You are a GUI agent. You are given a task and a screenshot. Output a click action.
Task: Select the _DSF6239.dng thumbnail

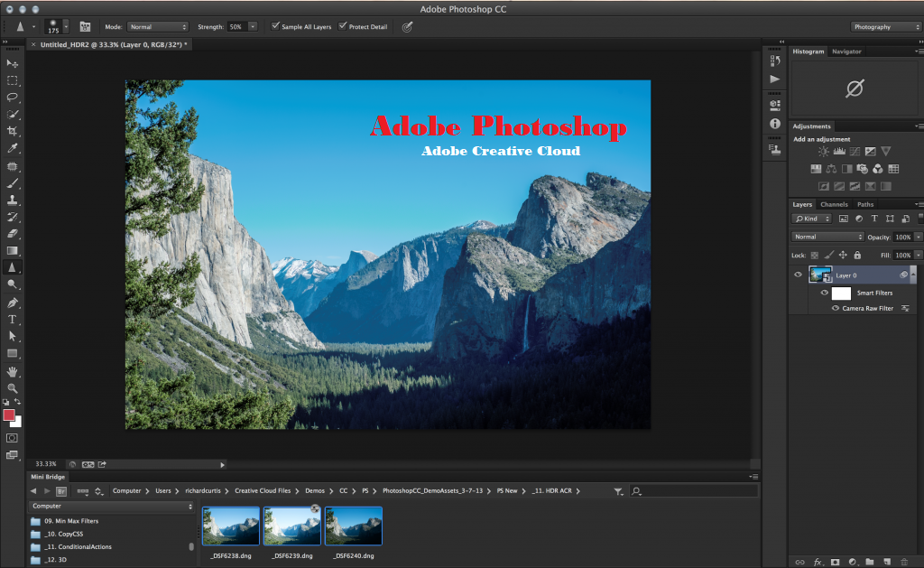click(x=292, y=526)
